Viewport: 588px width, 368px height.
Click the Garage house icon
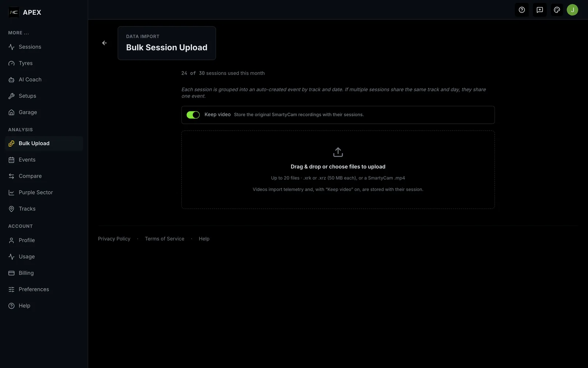[x=11, y=112]
